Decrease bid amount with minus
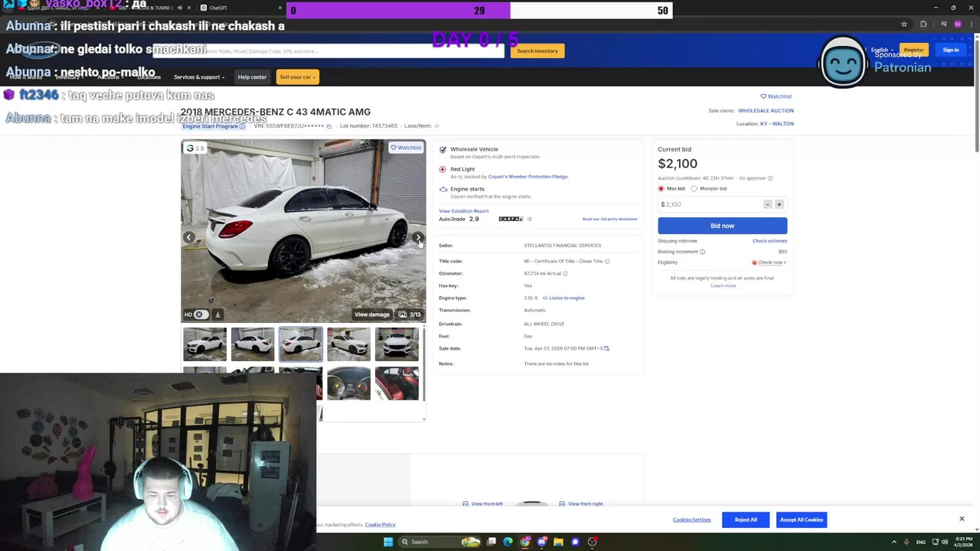Image resolution: width=980 pixels, height=551 pixels. coord(767,204)
